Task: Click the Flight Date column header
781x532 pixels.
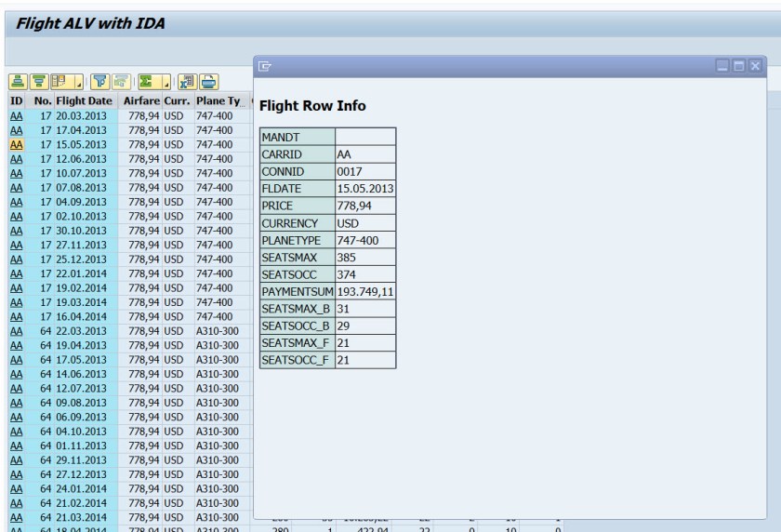Action: pyautogui.click(x=86, y=101)
